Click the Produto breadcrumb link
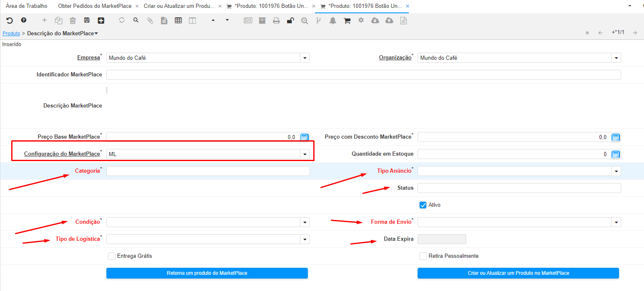The height and width of the screenshot is (291, 644). (x=11, y=33)
